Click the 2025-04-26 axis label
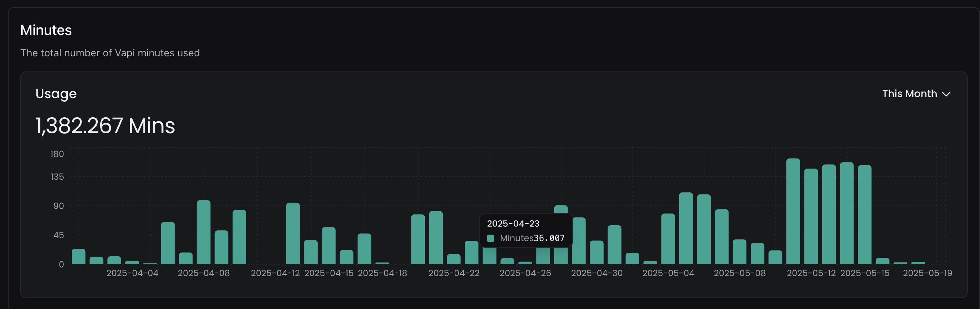Image resolution: width=980 pixels, height=309 pixels. point(525,273)
